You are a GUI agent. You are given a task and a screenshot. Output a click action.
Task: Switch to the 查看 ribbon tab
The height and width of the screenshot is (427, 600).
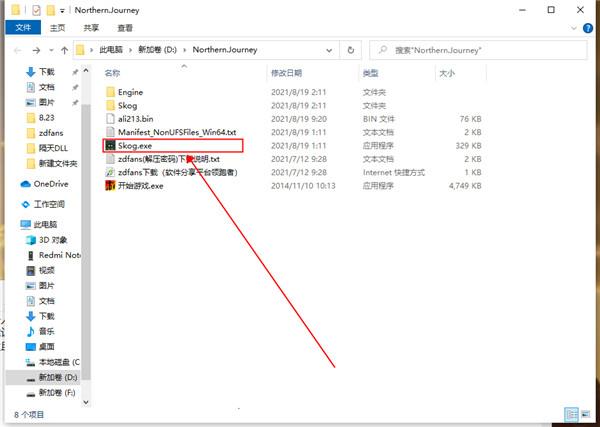tap(125, 28)
